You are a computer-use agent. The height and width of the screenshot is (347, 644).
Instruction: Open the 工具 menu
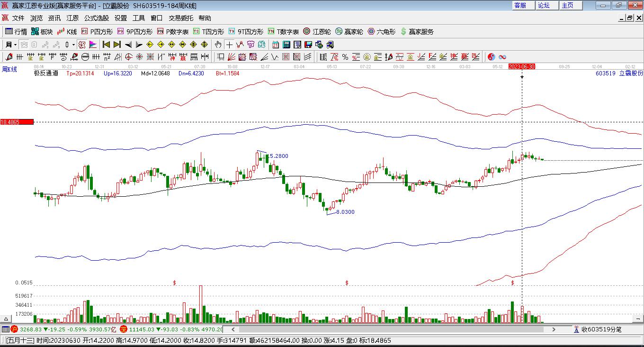tap(139, 18)
